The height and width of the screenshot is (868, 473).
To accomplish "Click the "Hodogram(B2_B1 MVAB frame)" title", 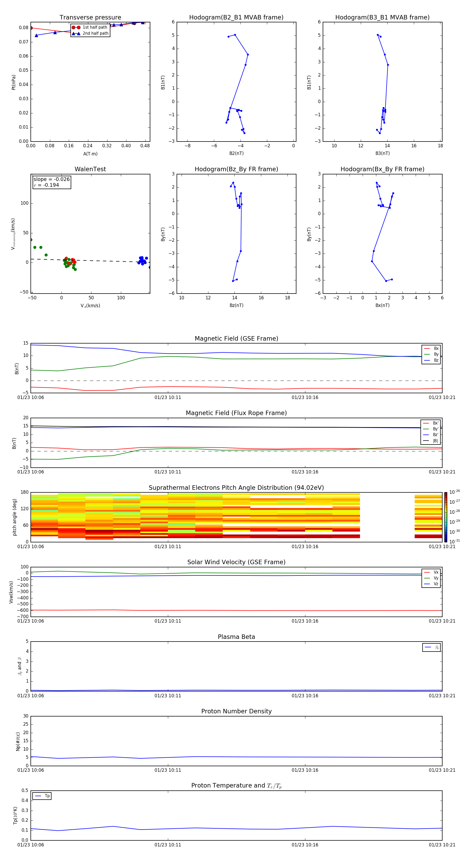I will pos(236,18).
